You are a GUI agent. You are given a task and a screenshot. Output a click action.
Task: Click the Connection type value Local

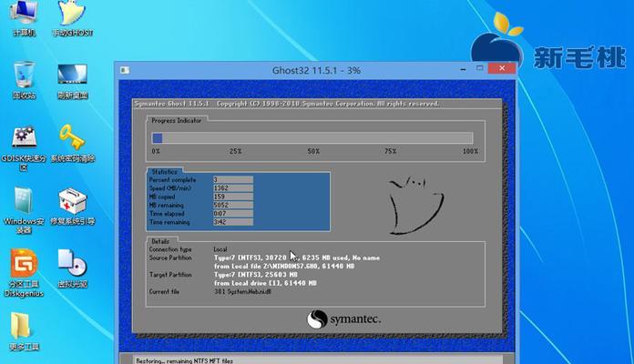(x=220, y=249)
